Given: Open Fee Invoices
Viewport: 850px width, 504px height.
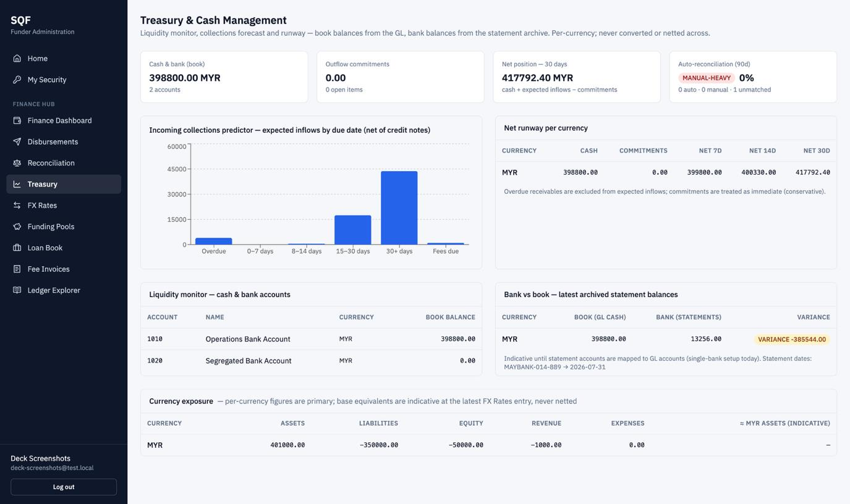Looking at the screenshot, I should pos(64,269).
